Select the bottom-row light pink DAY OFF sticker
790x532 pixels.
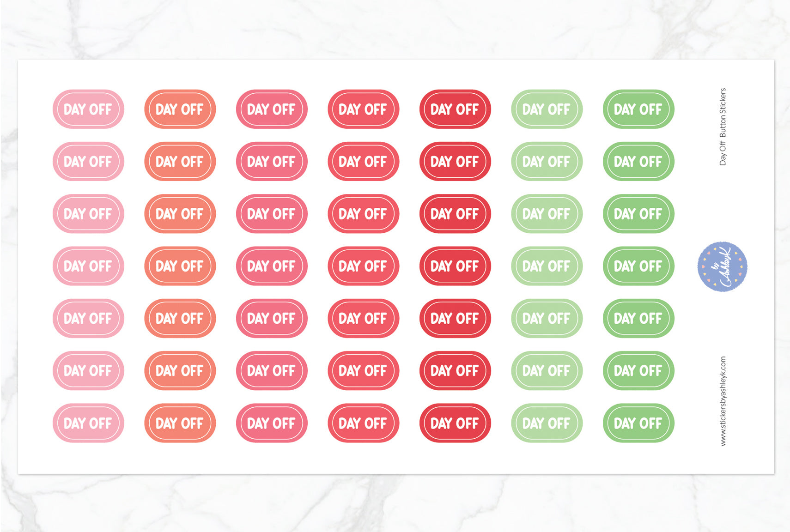88,423
